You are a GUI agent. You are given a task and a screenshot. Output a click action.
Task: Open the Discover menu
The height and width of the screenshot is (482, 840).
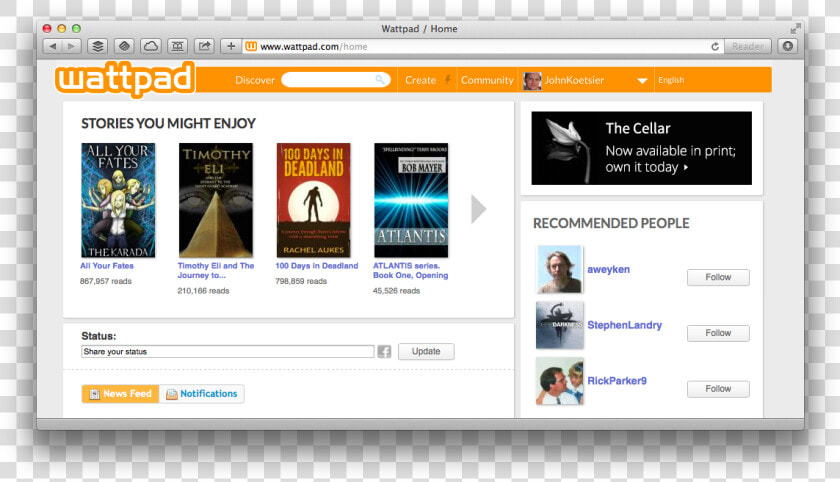(x=254, y=80)
